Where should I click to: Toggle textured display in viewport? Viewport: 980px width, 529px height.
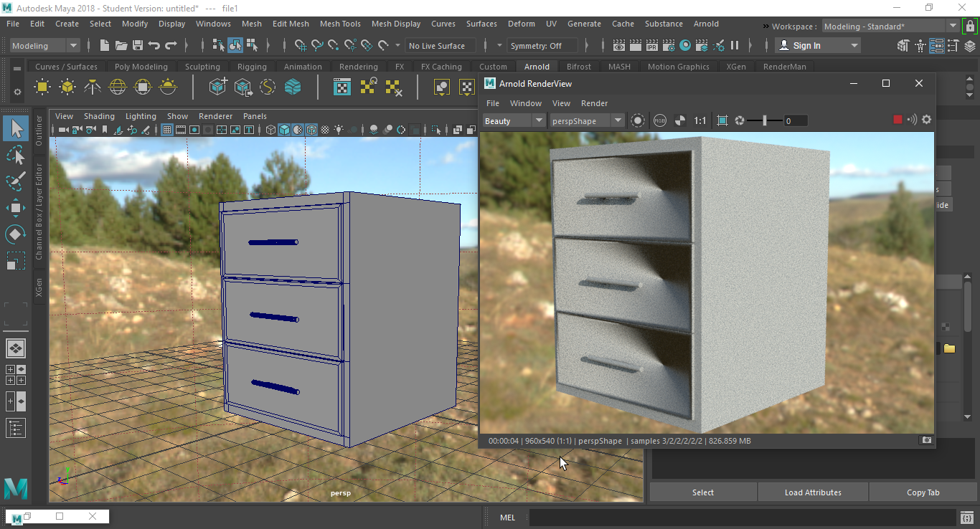click(325, 130)
